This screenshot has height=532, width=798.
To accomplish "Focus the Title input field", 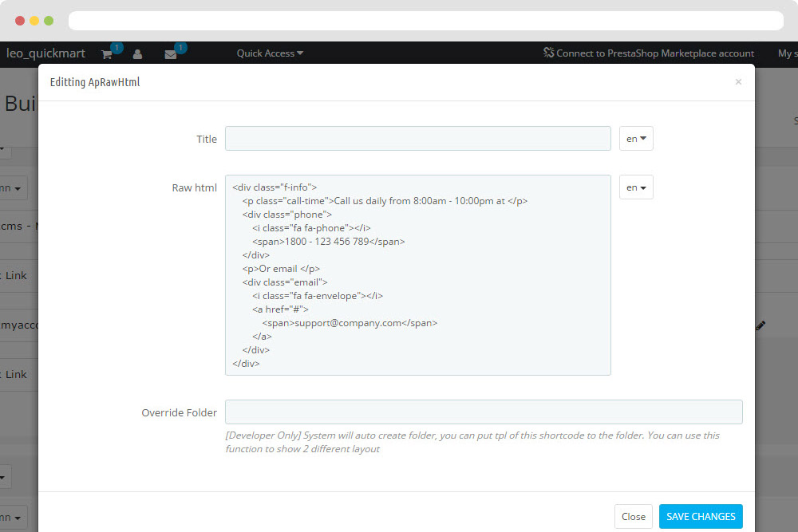I will 417,139.
